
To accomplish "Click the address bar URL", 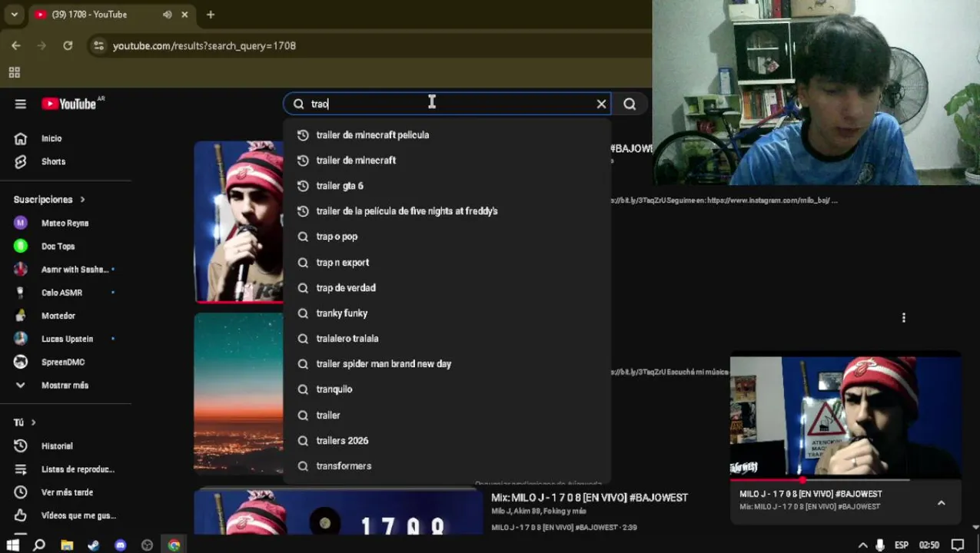I will 204,46.
